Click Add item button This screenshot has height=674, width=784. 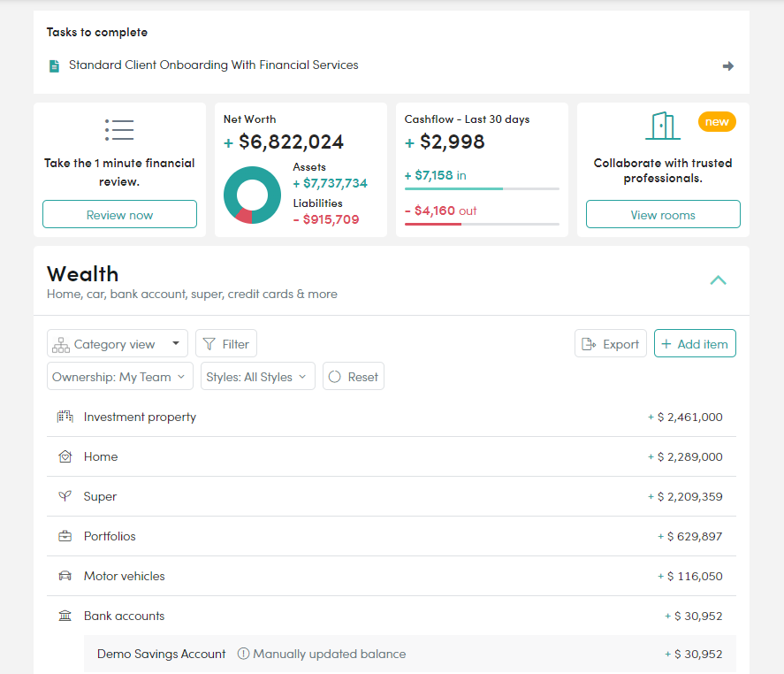click(695, 343)
